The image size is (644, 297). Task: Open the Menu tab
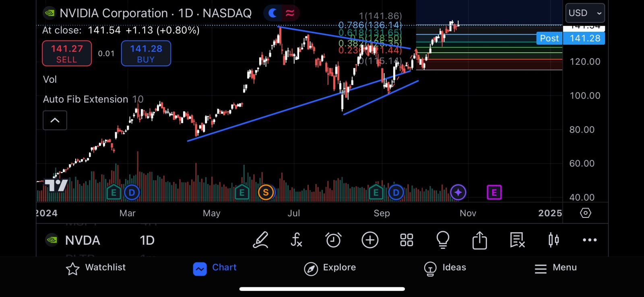[555, 268]
